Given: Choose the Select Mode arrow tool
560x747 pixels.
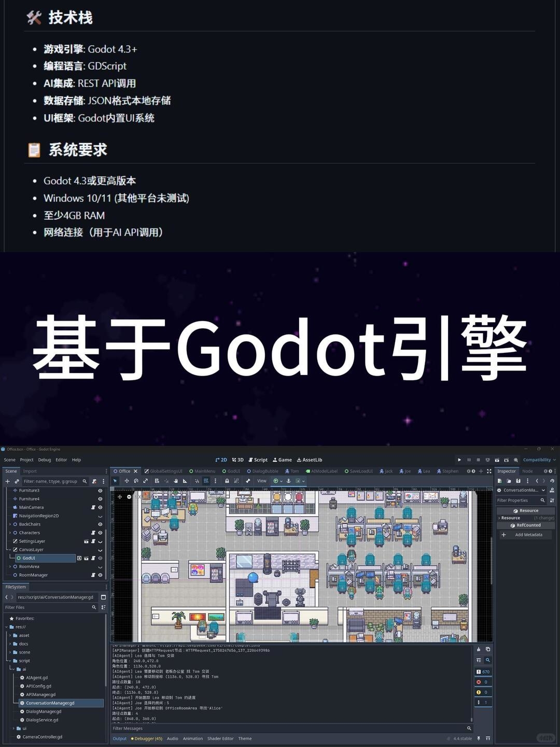Looking at the screenshot, I should coord(115,481).
